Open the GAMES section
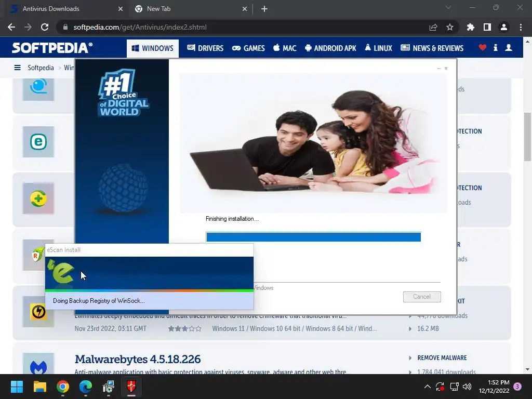Screen dimensions: 532x399 [x=248, y=48]
